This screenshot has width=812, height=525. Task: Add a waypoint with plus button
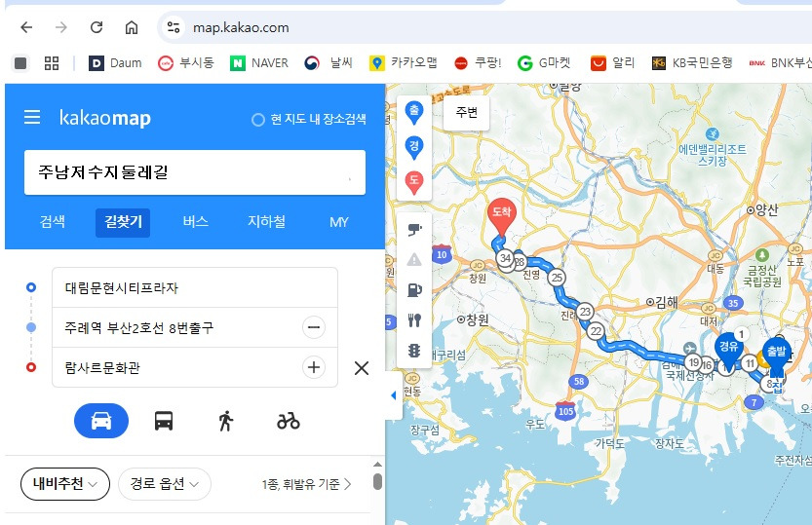(314, 367)
